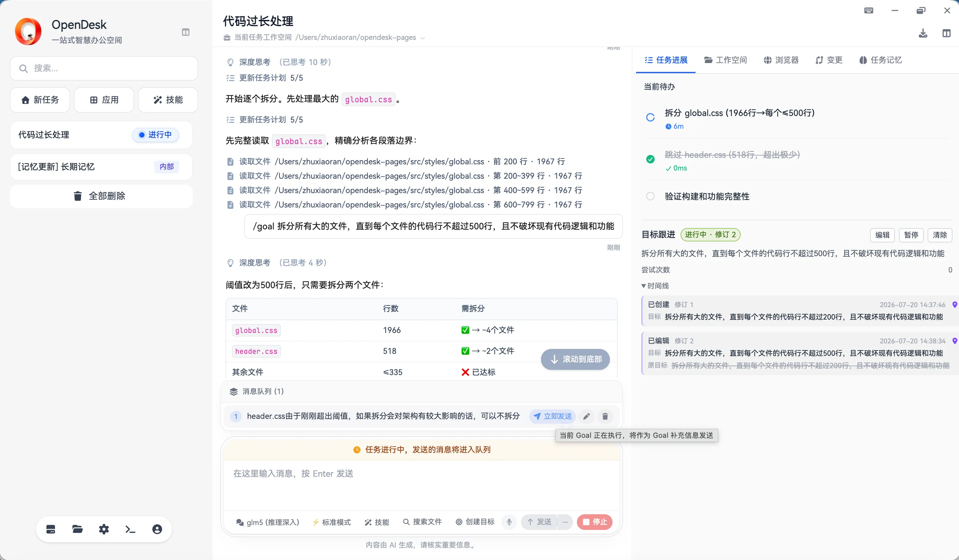Click header.css code tag in table
This screenshot has height=560, width=959.
[x=256, y=352]
